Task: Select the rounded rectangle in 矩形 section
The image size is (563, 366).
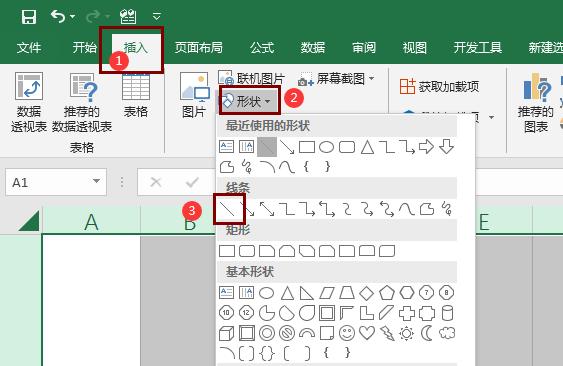Action: point(247,251)
